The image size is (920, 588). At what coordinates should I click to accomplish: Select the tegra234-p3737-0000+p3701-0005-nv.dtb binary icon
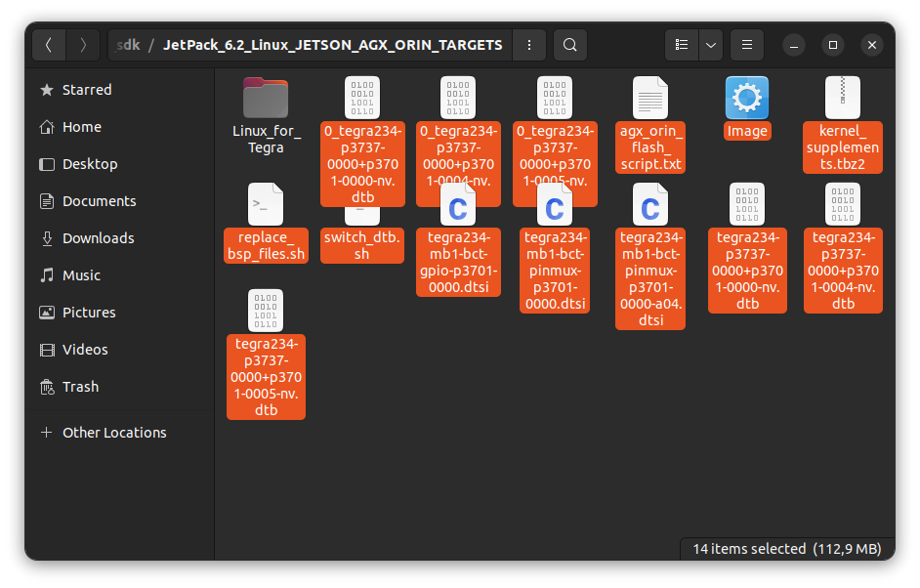click(266, 311)
